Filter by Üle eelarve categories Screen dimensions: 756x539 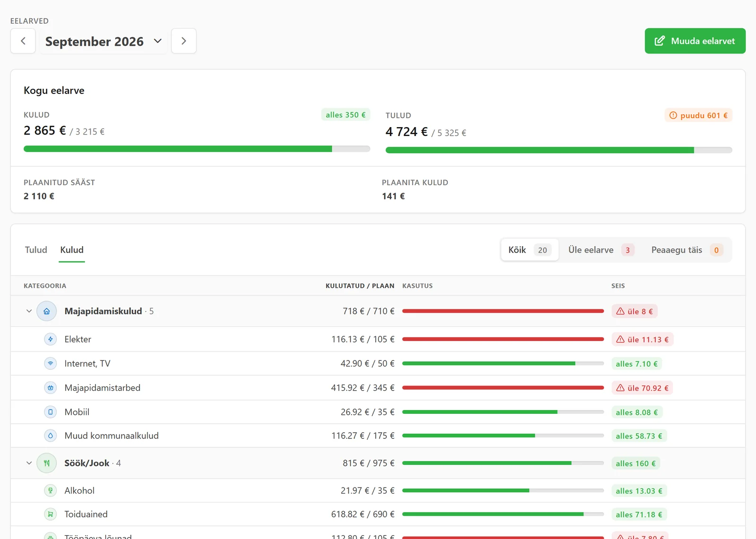601,250
